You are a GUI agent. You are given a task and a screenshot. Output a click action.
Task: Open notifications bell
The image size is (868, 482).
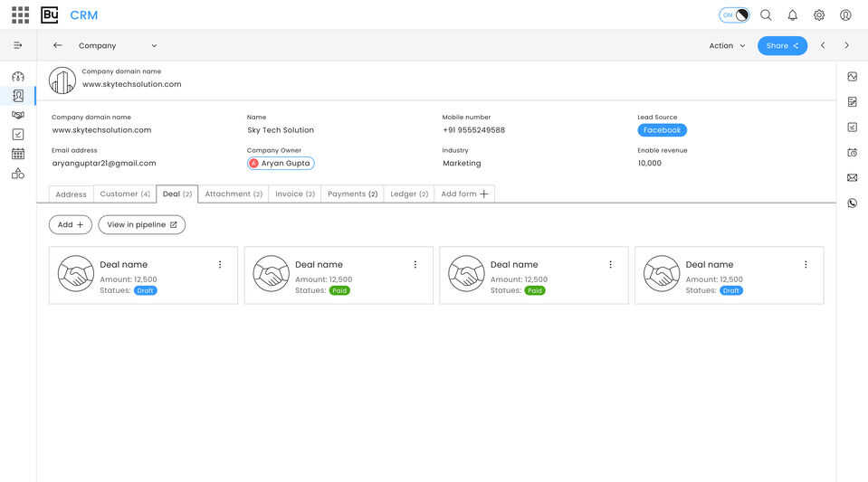tap(792, 15)
